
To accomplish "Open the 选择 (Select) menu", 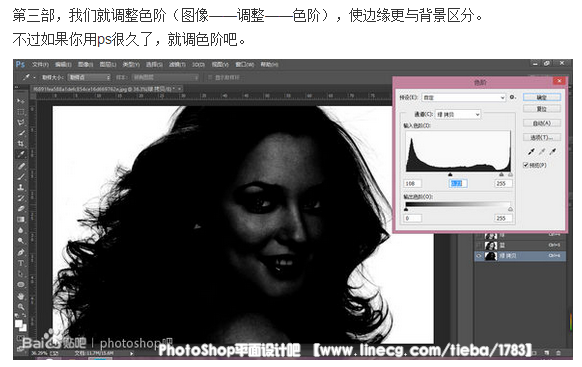I will tap(154, 65).
